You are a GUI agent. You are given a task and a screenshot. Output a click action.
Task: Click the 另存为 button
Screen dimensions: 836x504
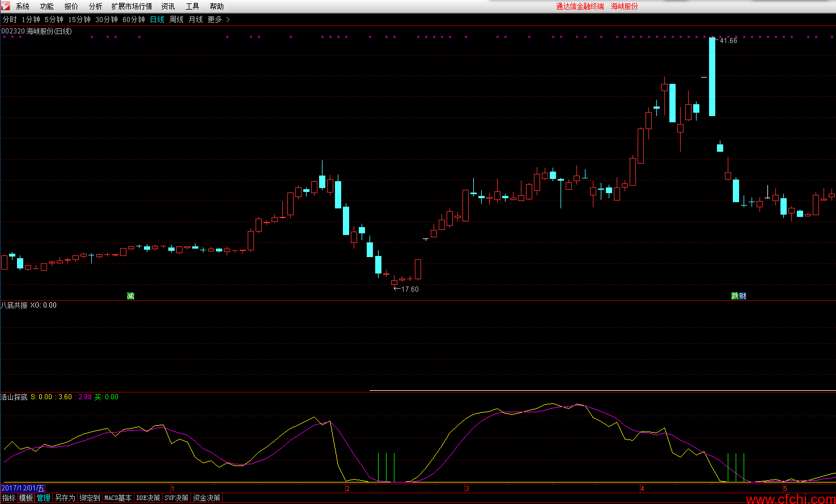[65, 498]
